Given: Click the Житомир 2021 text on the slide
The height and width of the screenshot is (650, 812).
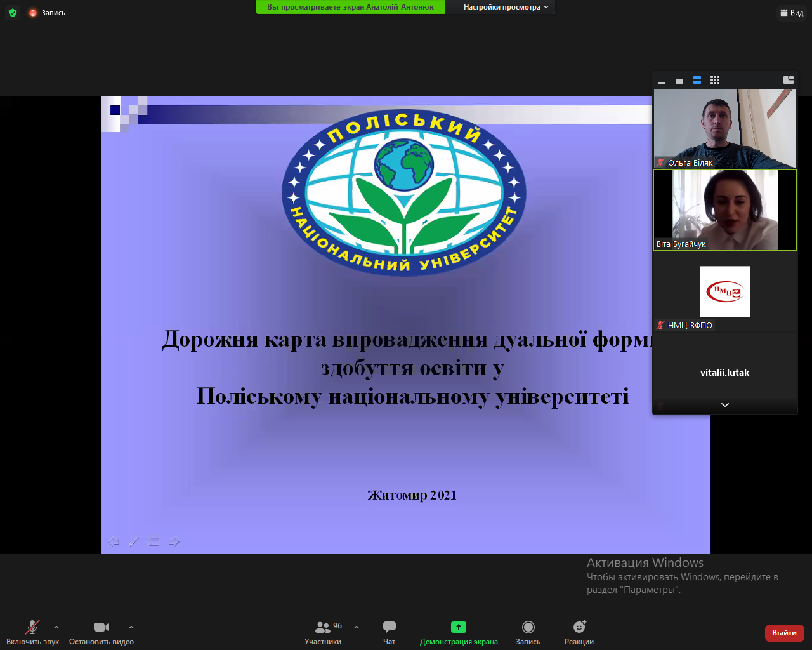Looking at the screenshot, I should [x=412, y=495].
